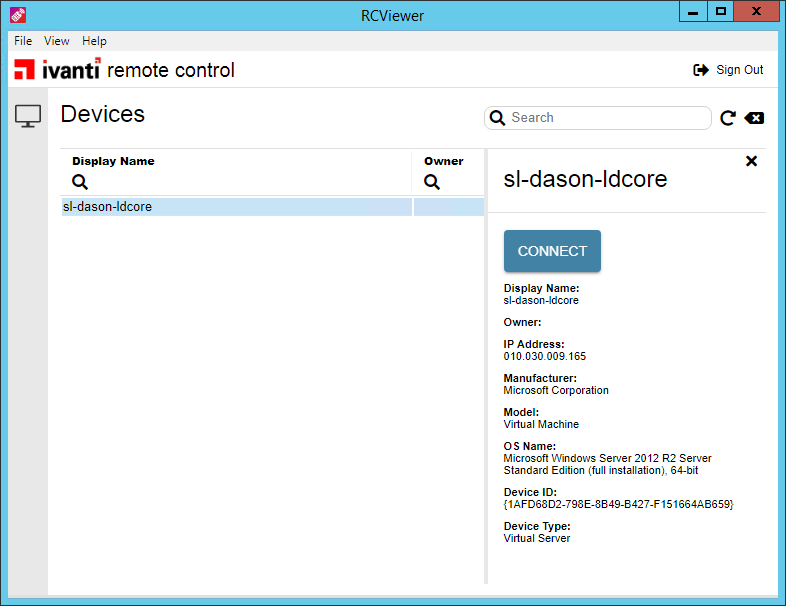Select the sl-dason-ldcore row in list
The height and width of the screenshot is (606, 786).
coord(273,207)
